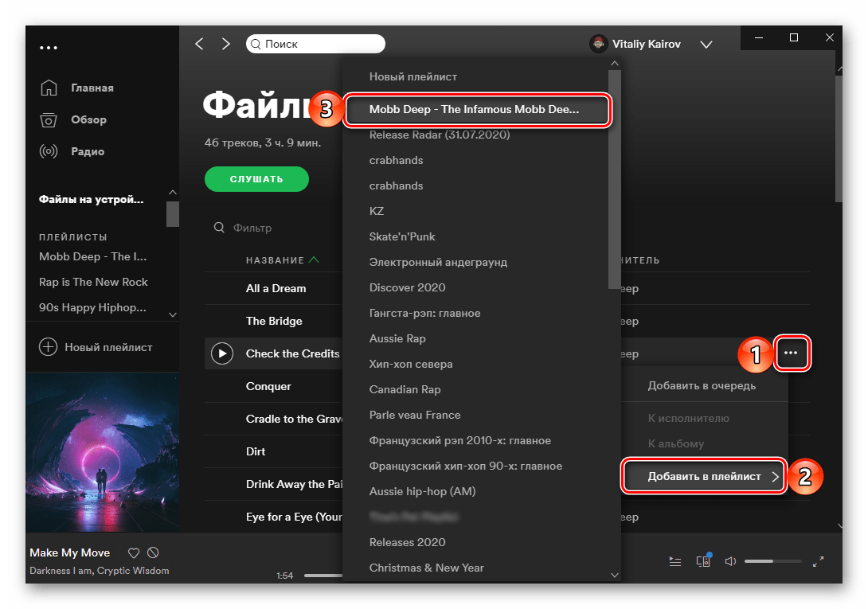Open the now-playing track title Make My Move
This screenshot has height=609, width=868.
click(x=70, y=552)
